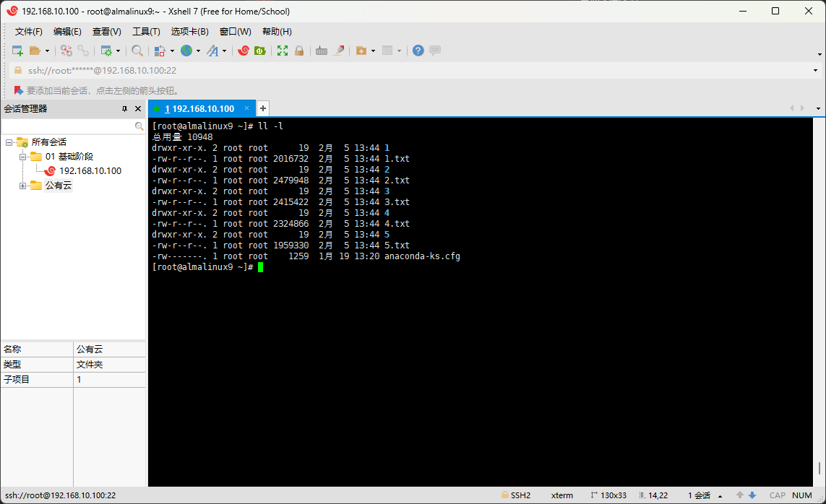Click the add-current-session red flag arrow
826x504 pixels.
click(19, 90)
